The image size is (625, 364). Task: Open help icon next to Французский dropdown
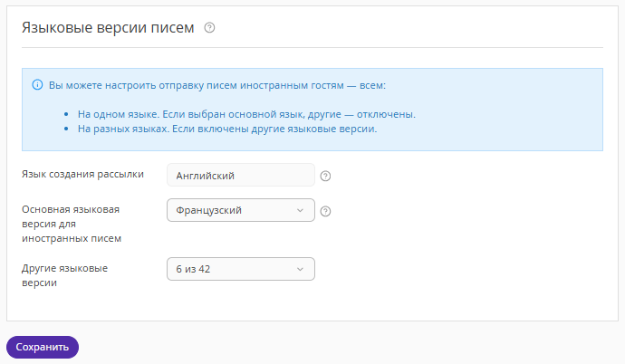click(x=326, y=211)
